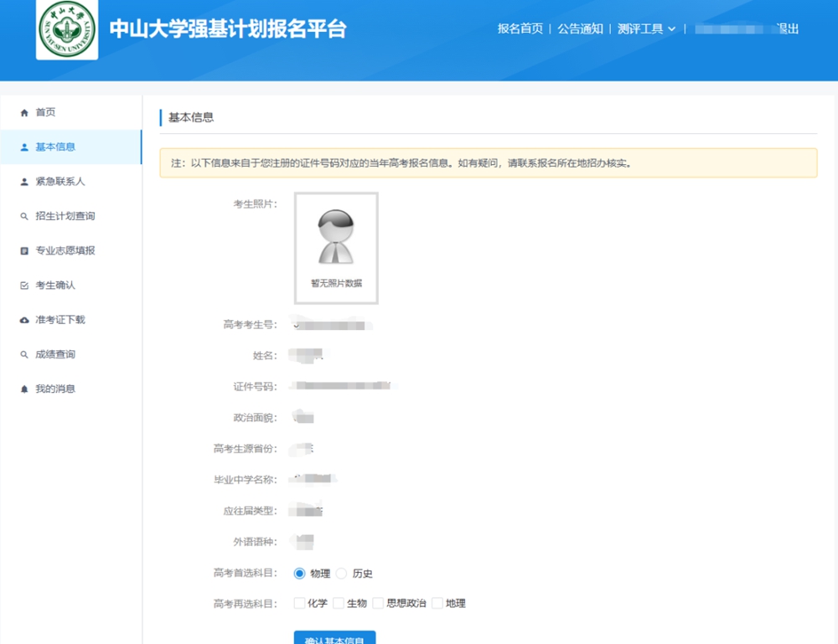
Task: Check the 化学 checkbox
Action: tap(299, 603)
